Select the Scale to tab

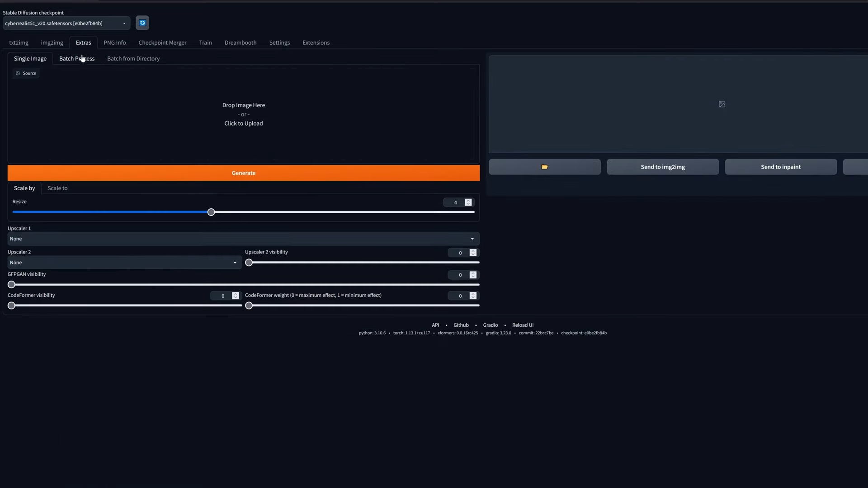[x=57, y=188]
